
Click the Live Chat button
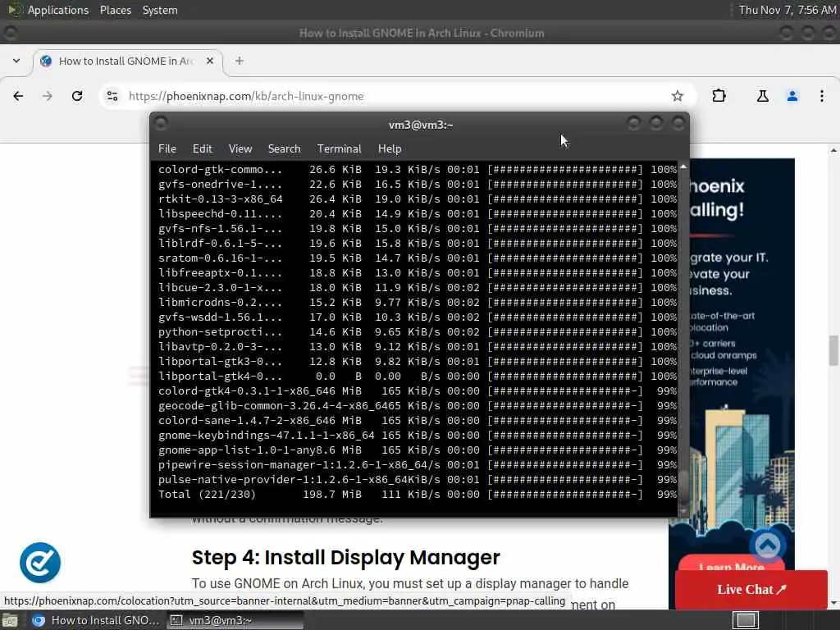pyautogui.click(x=751, y=589)
